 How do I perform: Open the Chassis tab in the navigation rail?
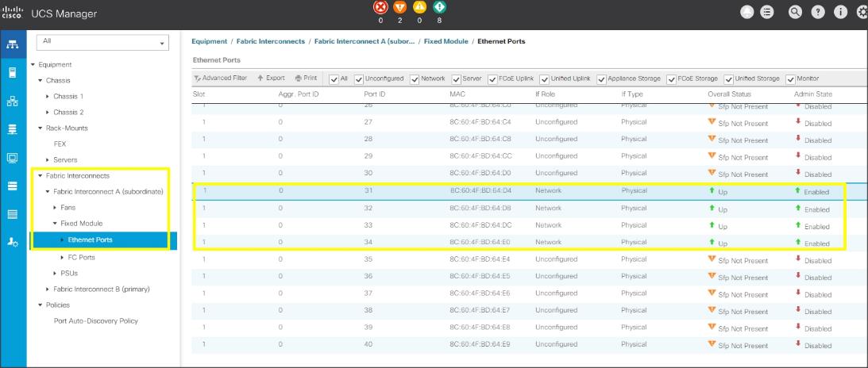point(13,214)
